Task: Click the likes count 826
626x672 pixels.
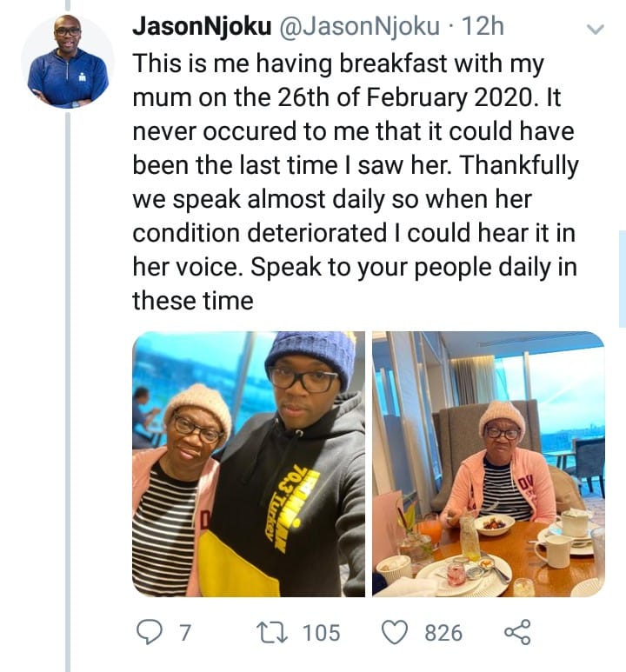Action: pos(443,633)
